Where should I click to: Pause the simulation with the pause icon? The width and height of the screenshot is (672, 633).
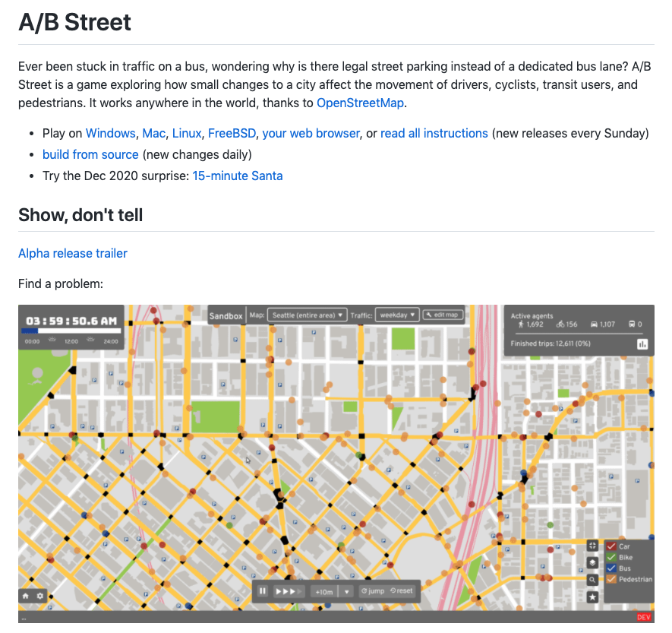click(263, 591)
